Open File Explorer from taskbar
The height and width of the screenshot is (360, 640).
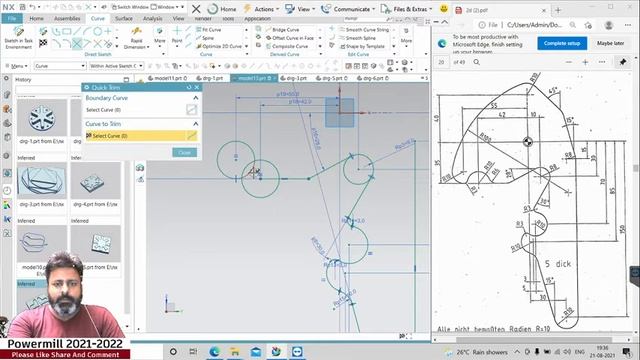point(235,351)
